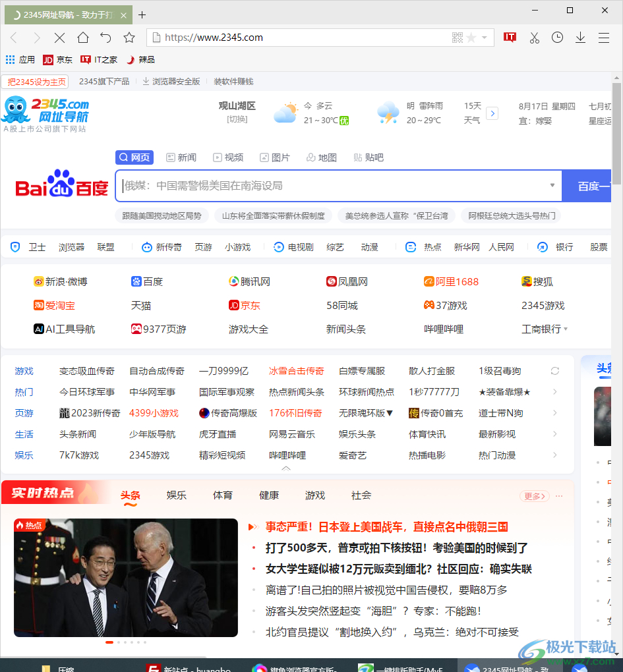Open the Baidu search suggestions dropdown arrow

(552, 185)
